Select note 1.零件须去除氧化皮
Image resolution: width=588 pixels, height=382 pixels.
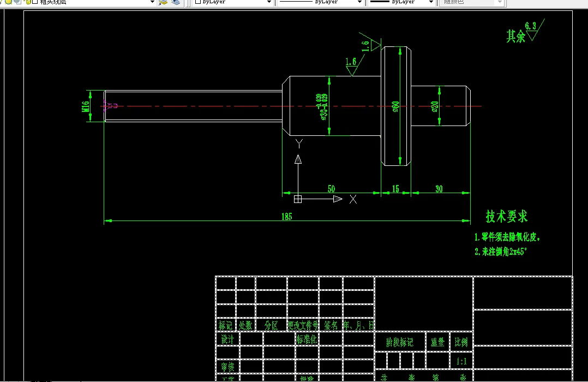[x=507, y=237]
